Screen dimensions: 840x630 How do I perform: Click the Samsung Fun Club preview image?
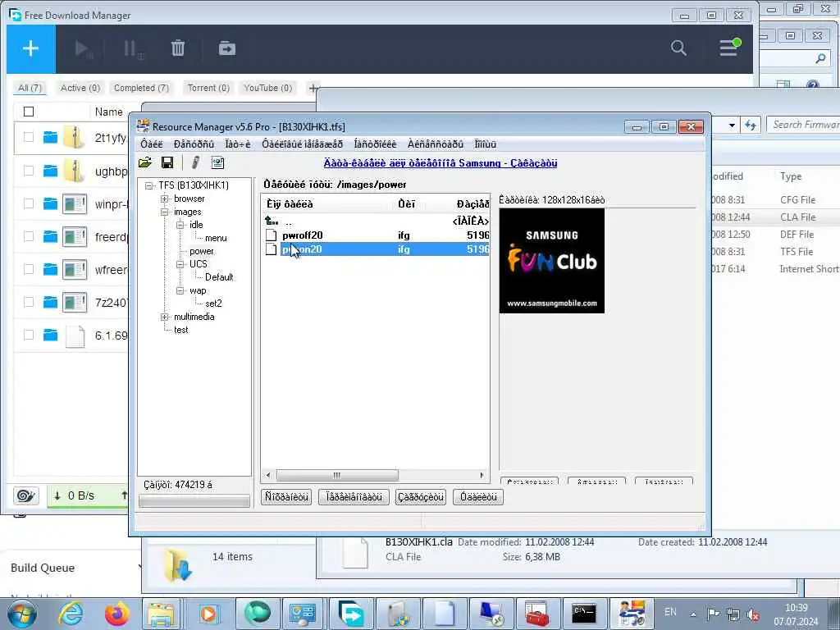pyautogui.click(x=552, y=261)
